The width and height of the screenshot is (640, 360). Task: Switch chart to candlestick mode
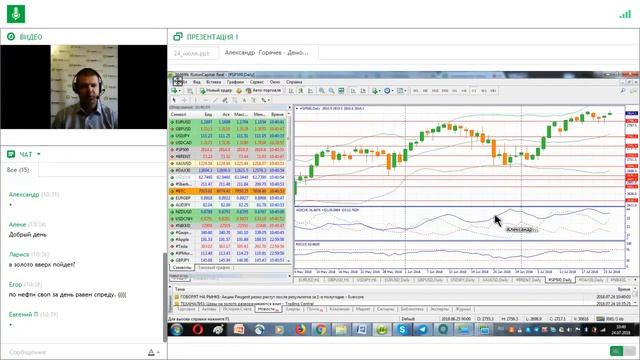click(x=301, y=91)
